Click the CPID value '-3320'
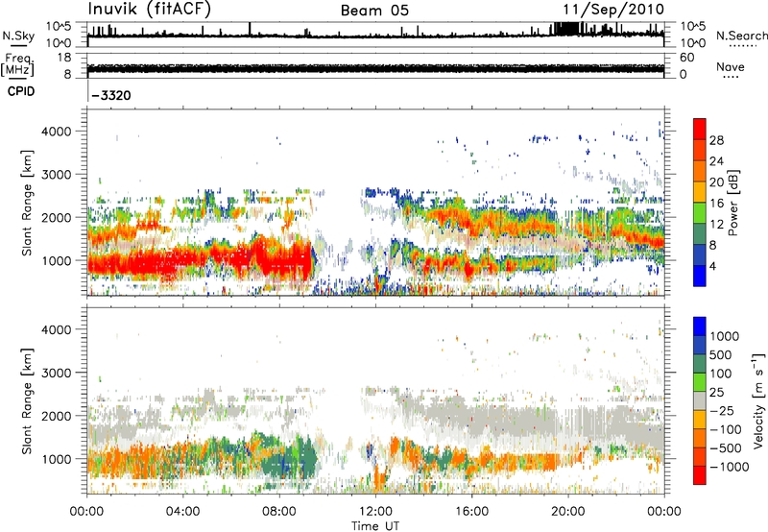This screenshot has width=768, height=532. coord(111,95)
